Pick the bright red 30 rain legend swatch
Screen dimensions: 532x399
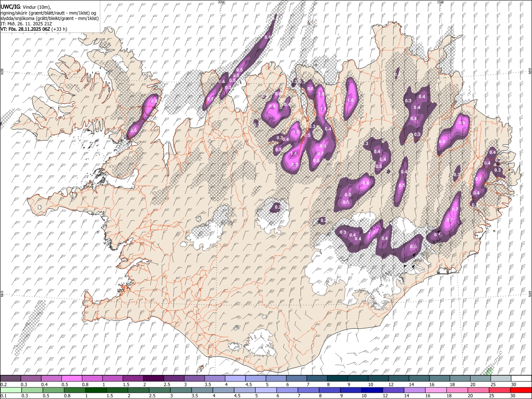point(520,390)
